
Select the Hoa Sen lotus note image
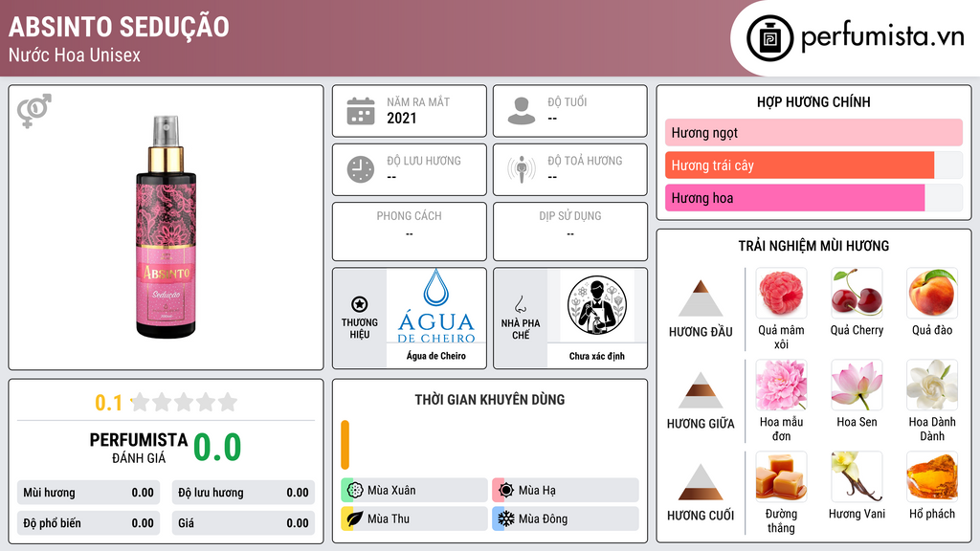857,386
